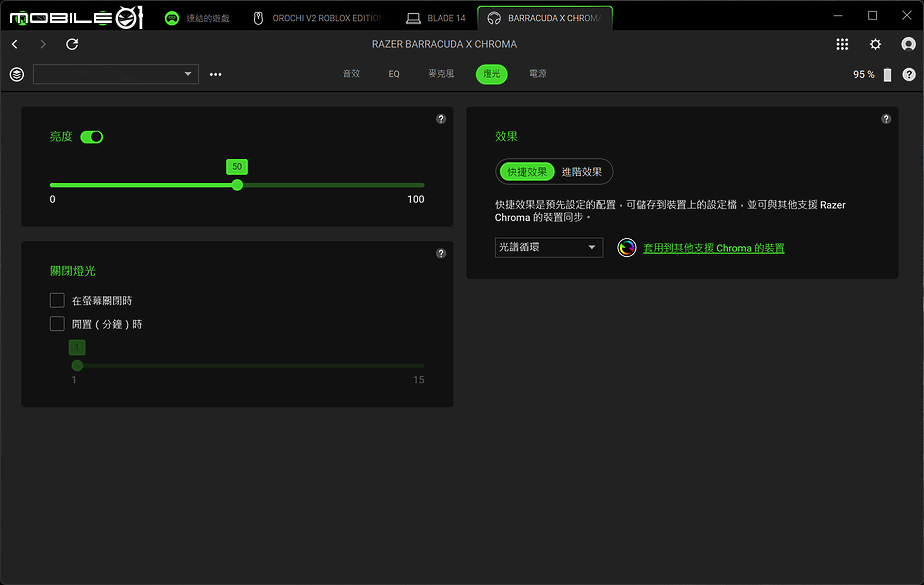Expand the profile selection dropdown
This screenshot has height=585, width=924.
(116, 74)
